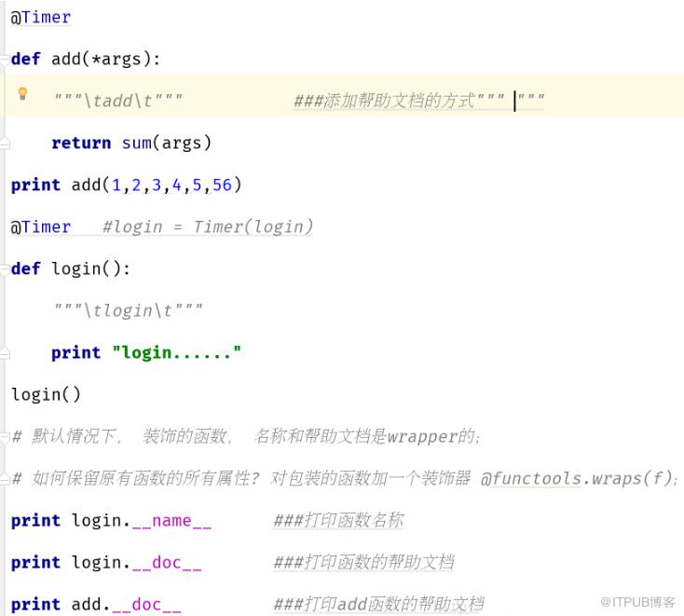Click 'add.__doc__' attribute
The width and height of the screenshot is (684, 616).
pos(127,604)
